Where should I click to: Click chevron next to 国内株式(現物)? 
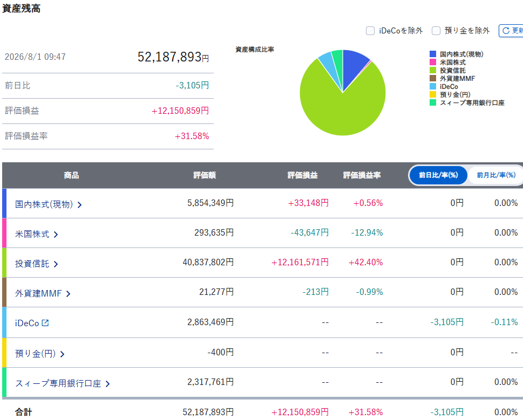click(x=80, y=205)
